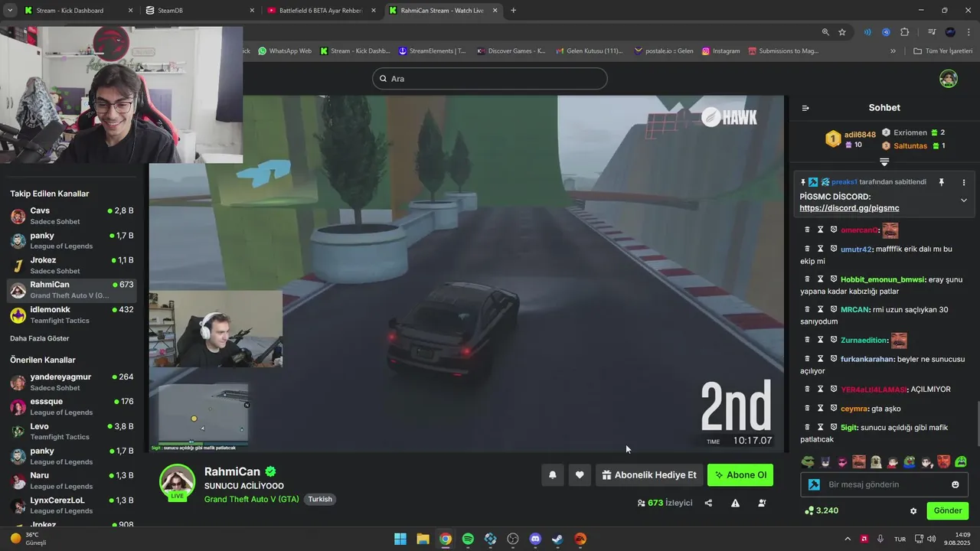Open the profile avatar menu on Kick
Image resolution: width=980 pixels, height=551 pixels.
(x=949, y=79)
